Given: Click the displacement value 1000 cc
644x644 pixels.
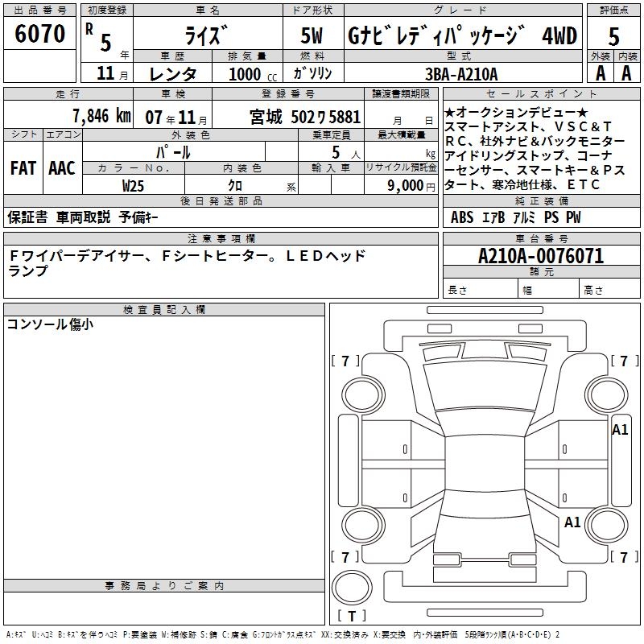Looking at the screenshot, I should (253, 74).
